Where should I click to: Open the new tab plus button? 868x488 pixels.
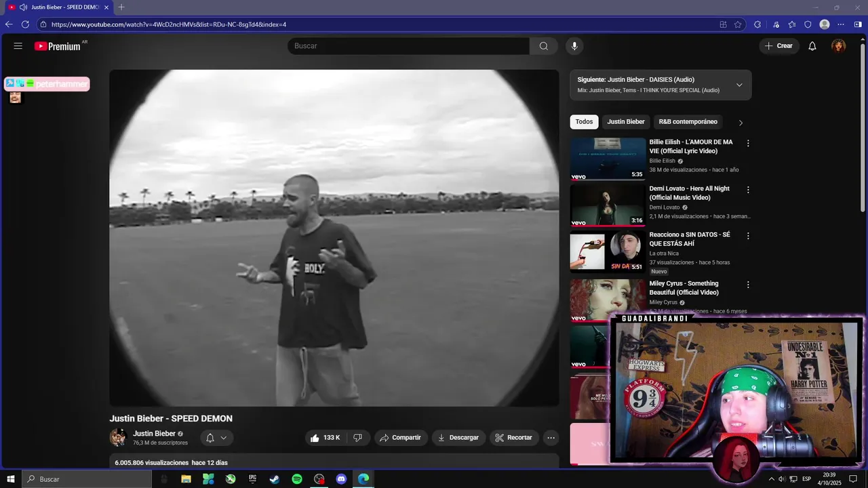coord(121,7)
